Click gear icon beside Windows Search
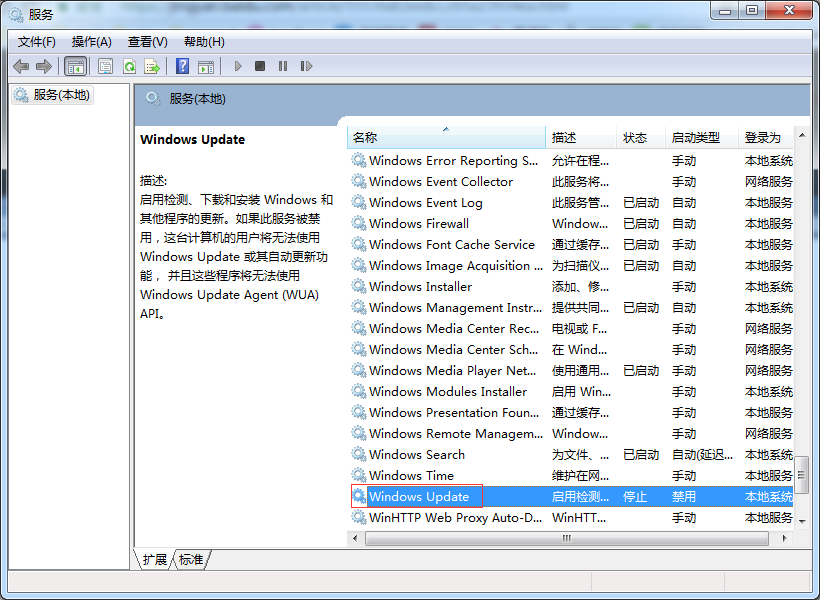 click(359, 455)
